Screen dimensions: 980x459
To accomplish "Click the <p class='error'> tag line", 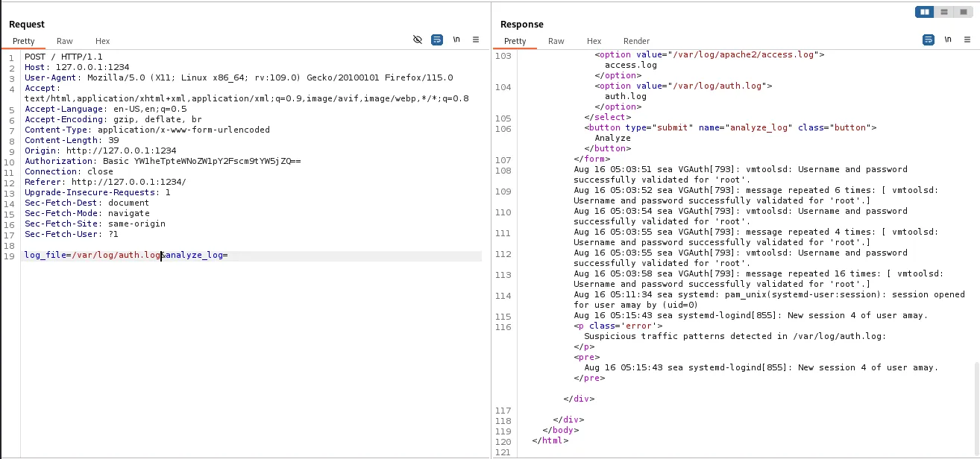I will [x=618, y=326].
